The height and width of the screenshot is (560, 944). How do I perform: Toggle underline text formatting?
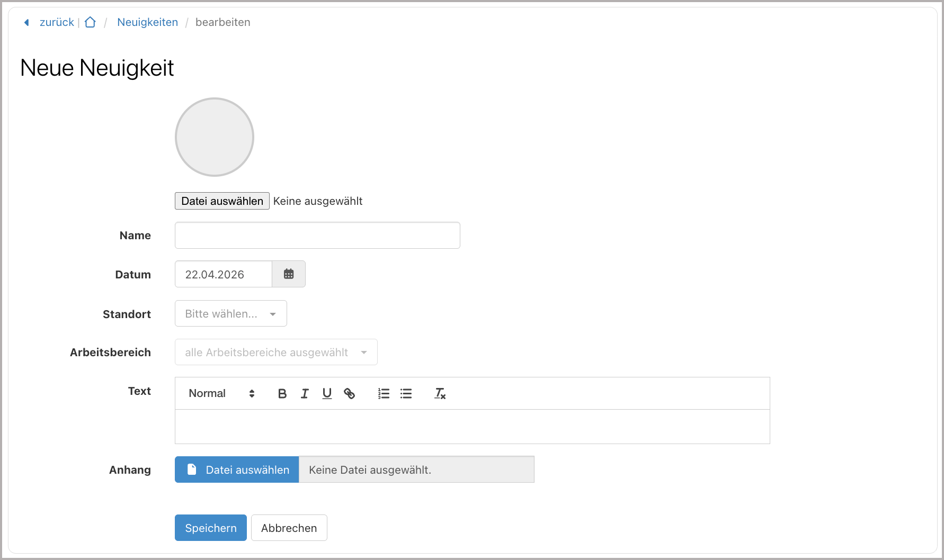(x=327, y=393)
